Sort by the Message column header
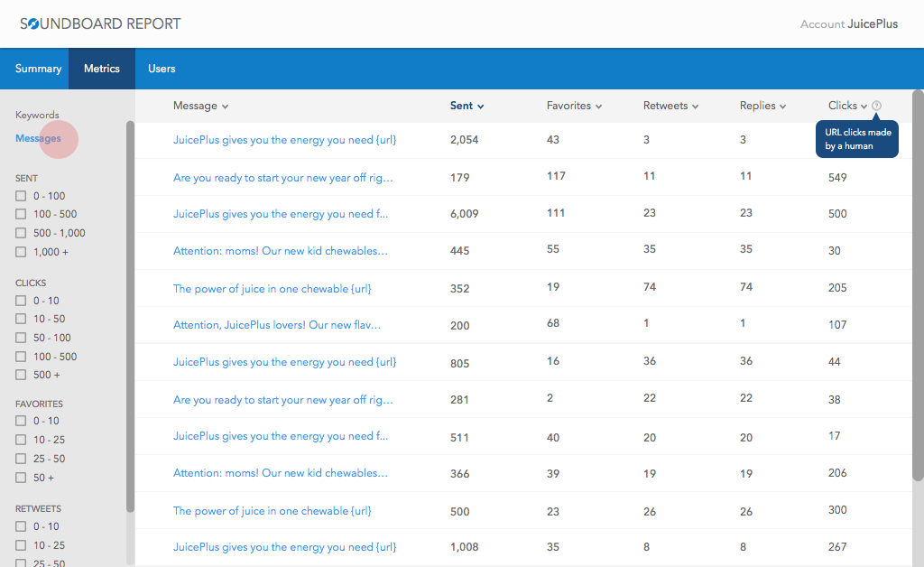The image size is (924, 567). click(x=200, y=106)
